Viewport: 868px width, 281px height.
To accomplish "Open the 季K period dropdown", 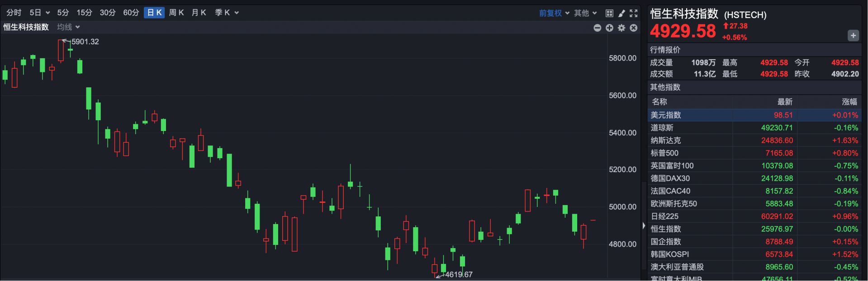I will 227,13.
